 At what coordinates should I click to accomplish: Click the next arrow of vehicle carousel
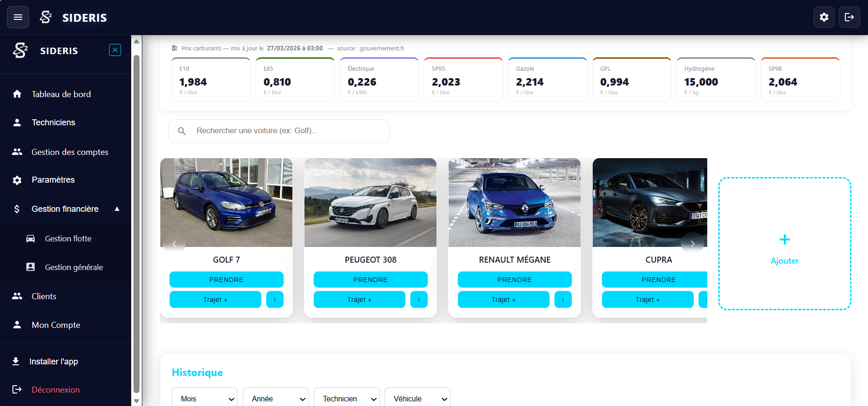[x=692, y=243]
